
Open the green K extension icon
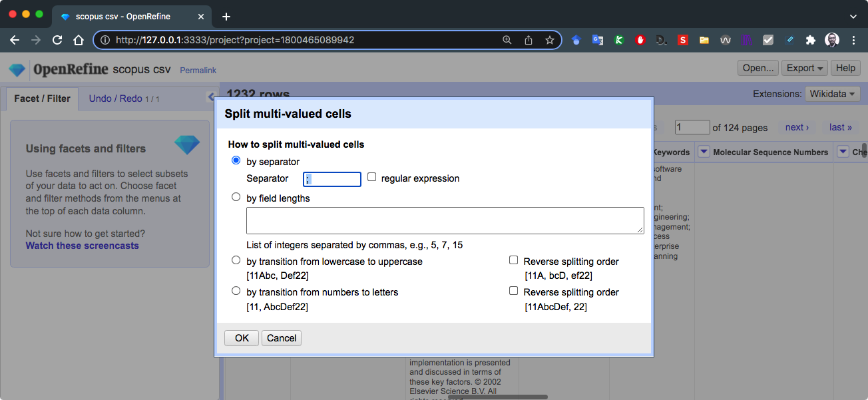coord(619,40)
